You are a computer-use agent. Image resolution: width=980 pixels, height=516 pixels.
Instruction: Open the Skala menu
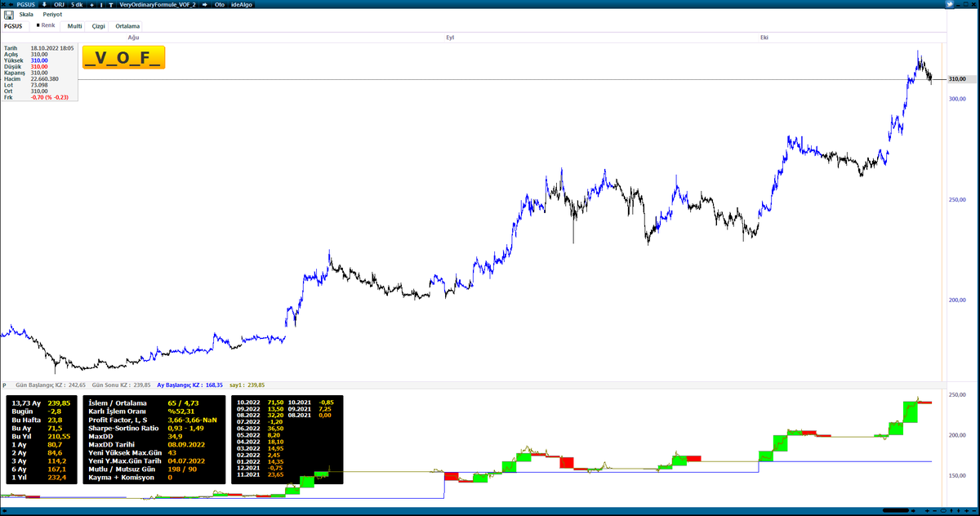26,15
